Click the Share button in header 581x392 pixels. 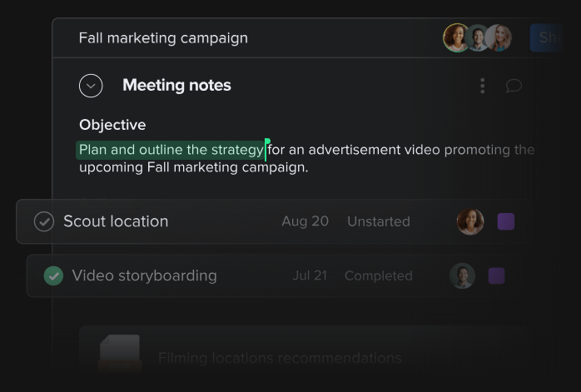coord(551,37)
